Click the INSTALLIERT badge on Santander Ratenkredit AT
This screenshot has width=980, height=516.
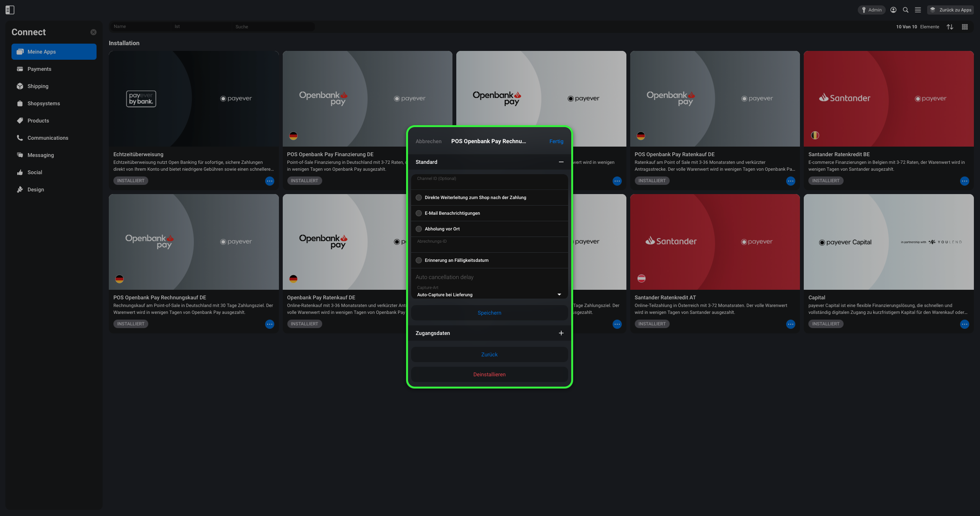point(652,324)
